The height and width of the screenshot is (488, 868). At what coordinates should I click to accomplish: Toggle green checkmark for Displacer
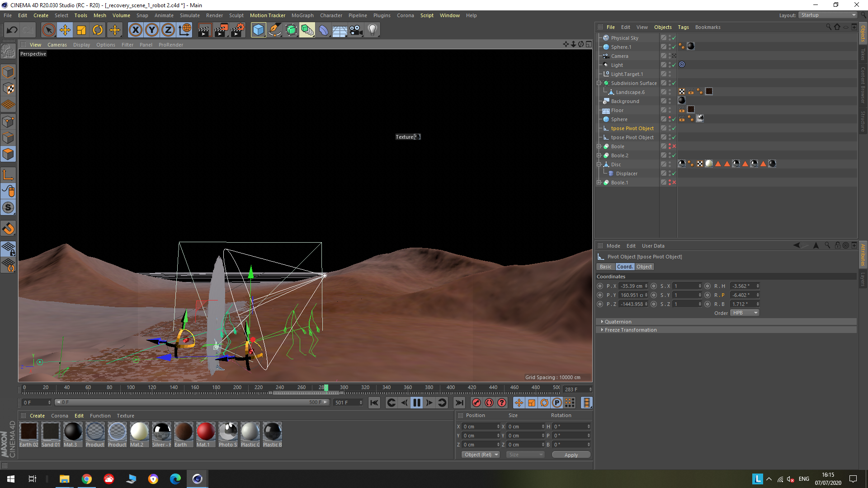click(674, 174)
